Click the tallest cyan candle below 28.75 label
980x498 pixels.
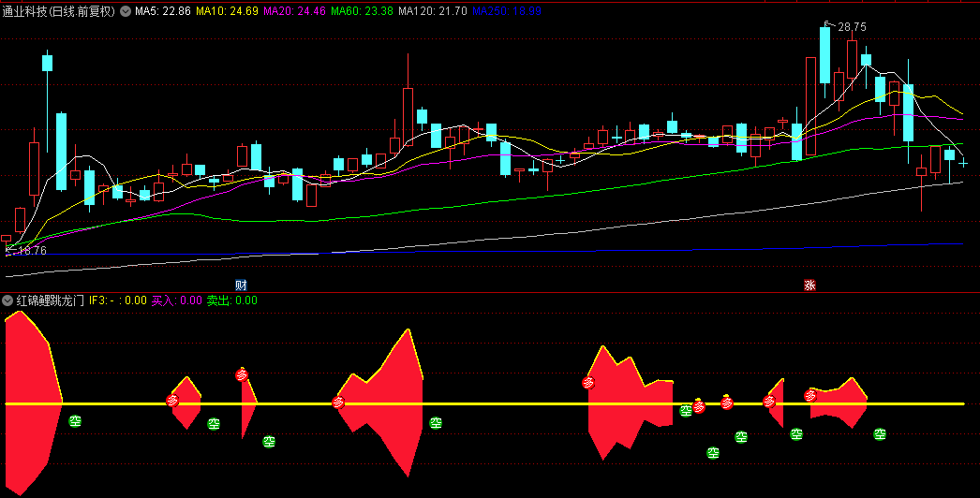[x=825, y=55]
